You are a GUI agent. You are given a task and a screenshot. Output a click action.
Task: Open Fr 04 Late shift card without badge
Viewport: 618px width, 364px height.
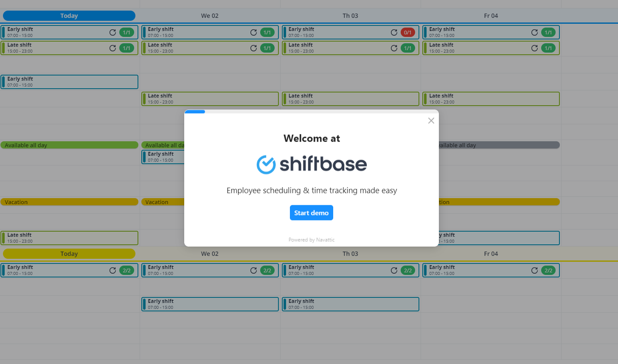[491, 99]
